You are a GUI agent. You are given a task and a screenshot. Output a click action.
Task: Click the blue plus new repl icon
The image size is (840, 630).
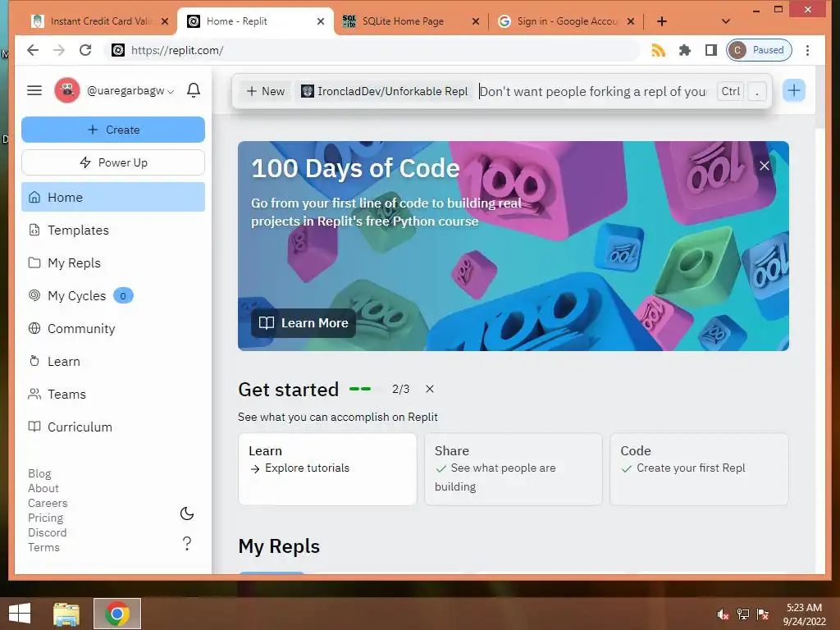click(794, 90)
